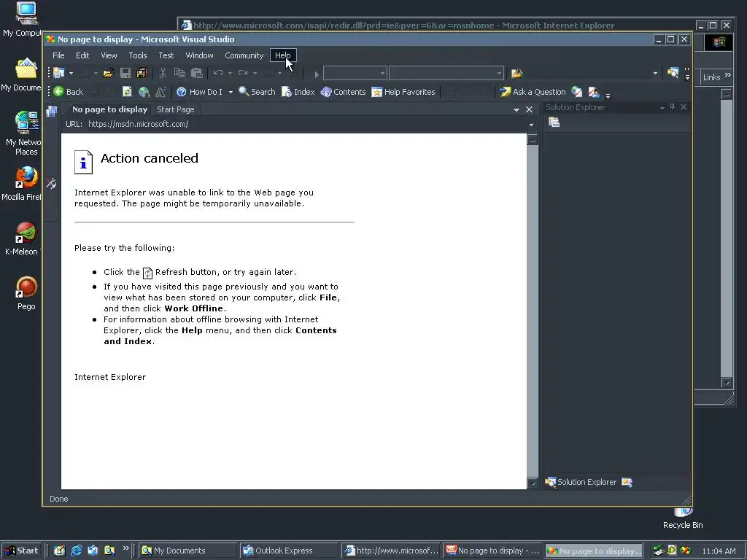Click the Check Question Status globe icon
747x560 pixels.
576,91
